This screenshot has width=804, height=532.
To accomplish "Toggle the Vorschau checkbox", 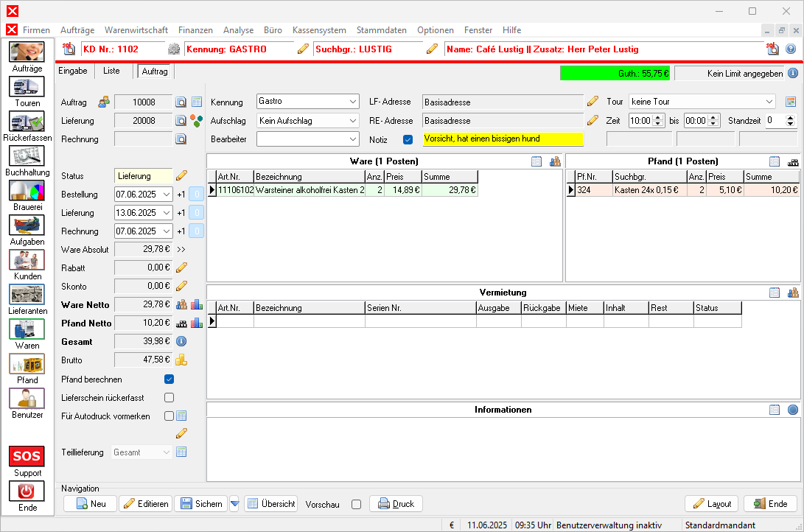I will [x=357, y=505].
